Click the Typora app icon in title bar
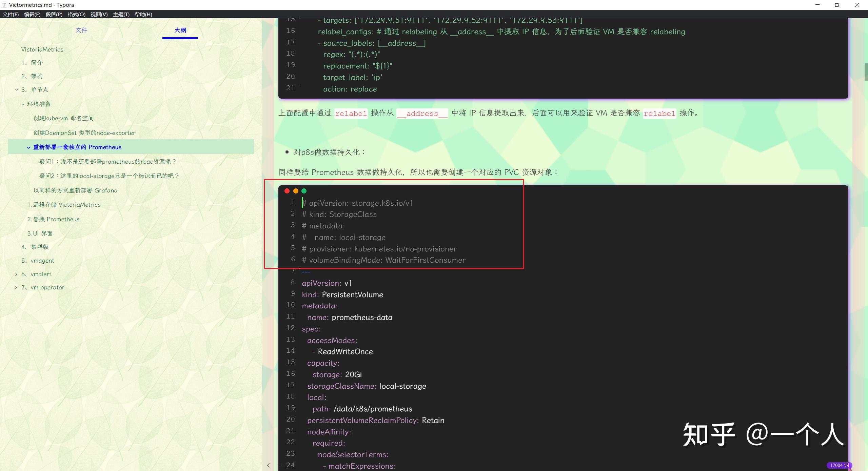Viewport: 868px width, 471px height. (x=4, y=5)
